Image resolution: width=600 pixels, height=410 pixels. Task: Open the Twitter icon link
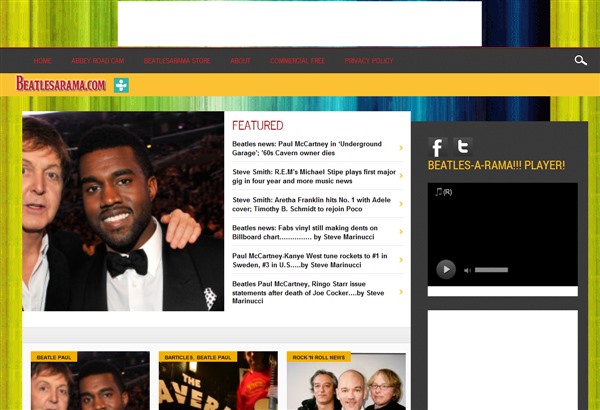pos(463,147)
